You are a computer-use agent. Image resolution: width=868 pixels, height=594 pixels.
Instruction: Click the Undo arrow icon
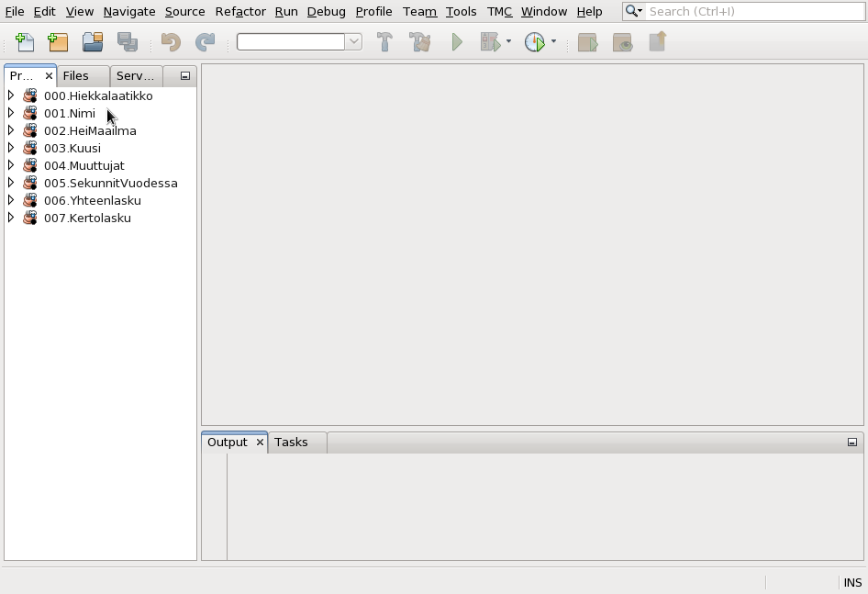coord(171,42)
